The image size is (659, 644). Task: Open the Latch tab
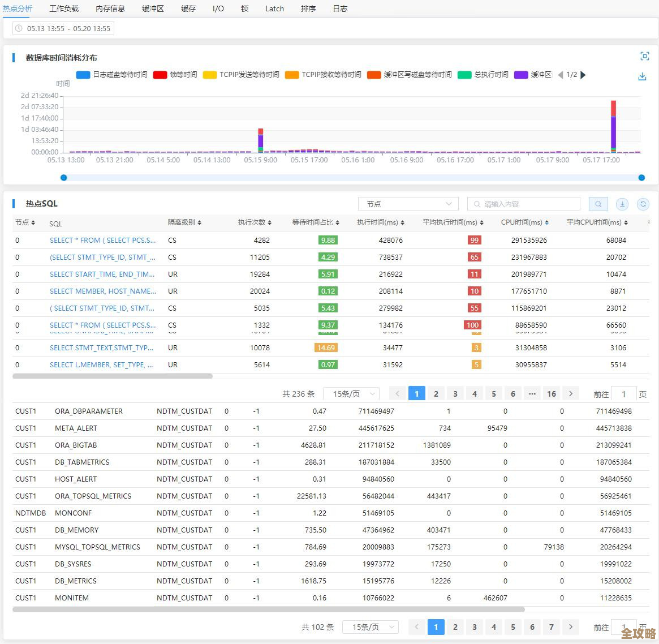pos(274,8)
